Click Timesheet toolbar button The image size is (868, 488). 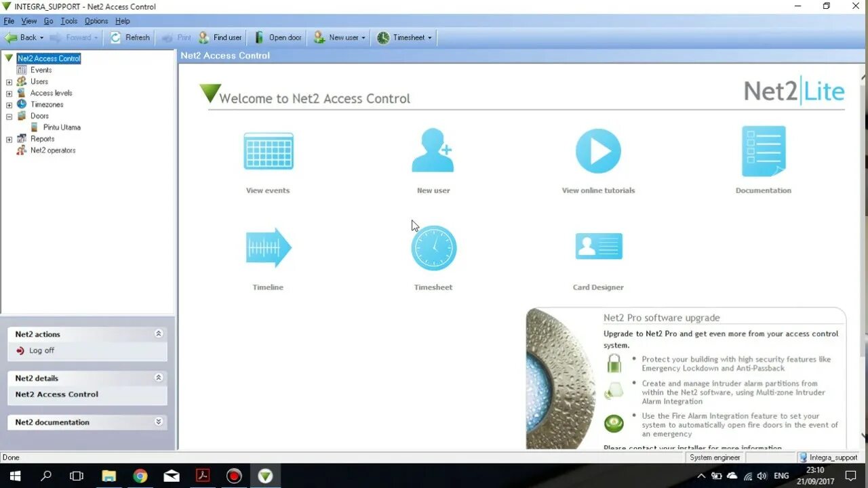[x=401, y=37]
